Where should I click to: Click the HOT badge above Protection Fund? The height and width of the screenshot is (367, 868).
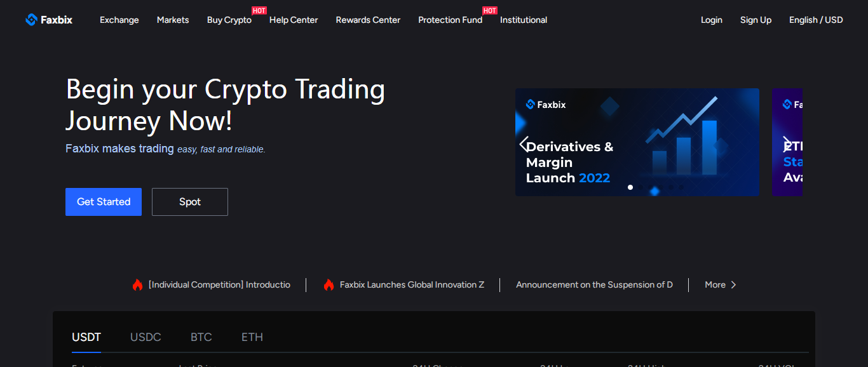point(489,11)
